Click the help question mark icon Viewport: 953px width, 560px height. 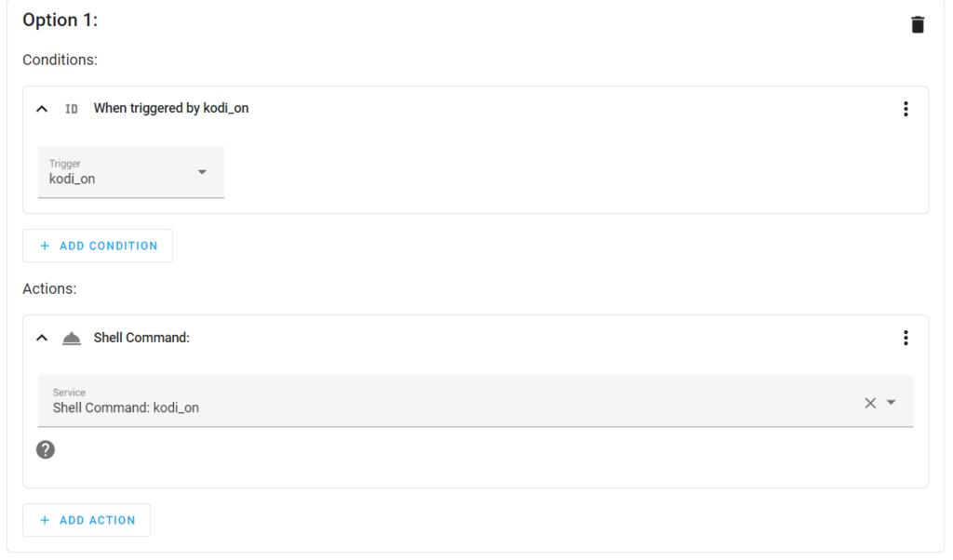click(x=46, y=449)
